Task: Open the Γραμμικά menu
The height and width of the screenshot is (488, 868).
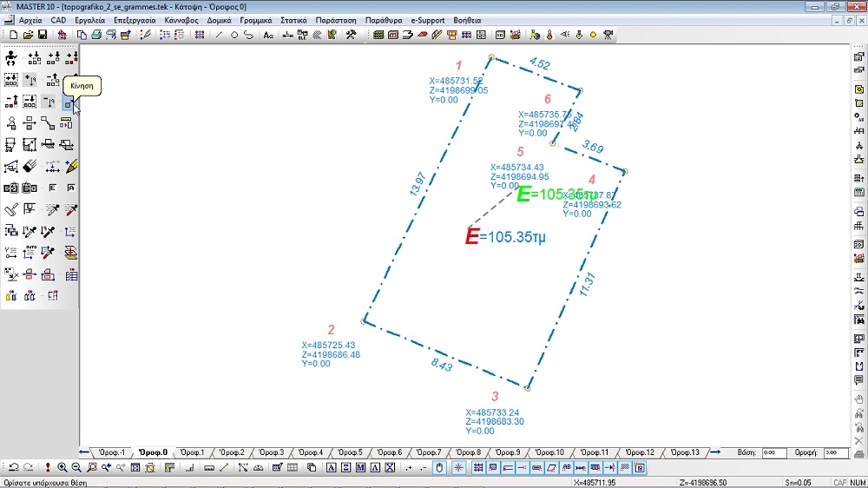Action: coord(256,20)
